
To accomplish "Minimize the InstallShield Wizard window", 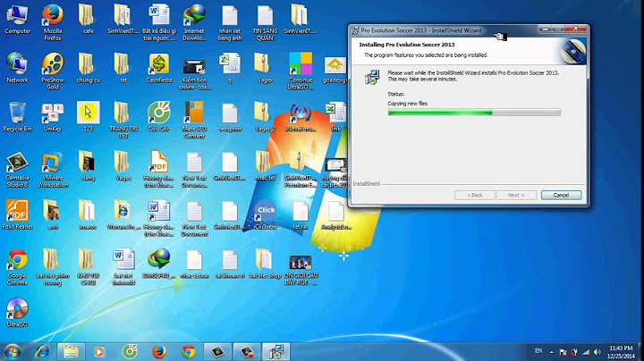I will click(545, 29).
